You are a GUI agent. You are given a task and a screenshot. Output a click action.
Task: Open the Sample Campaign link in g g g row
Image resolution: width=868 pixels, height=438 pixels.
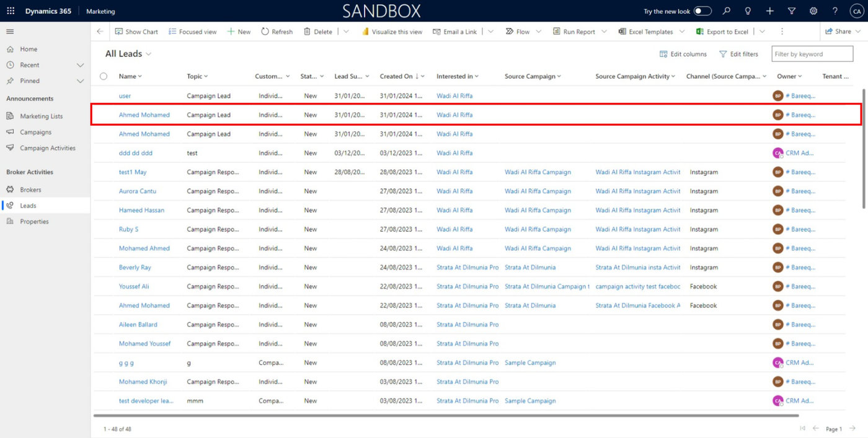tap(530, 363)
